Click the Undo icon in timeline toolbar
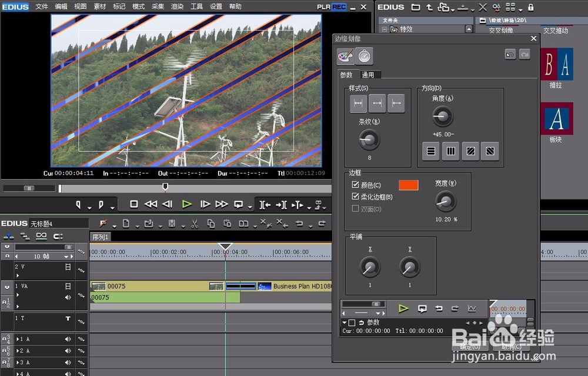 point(299,224)
